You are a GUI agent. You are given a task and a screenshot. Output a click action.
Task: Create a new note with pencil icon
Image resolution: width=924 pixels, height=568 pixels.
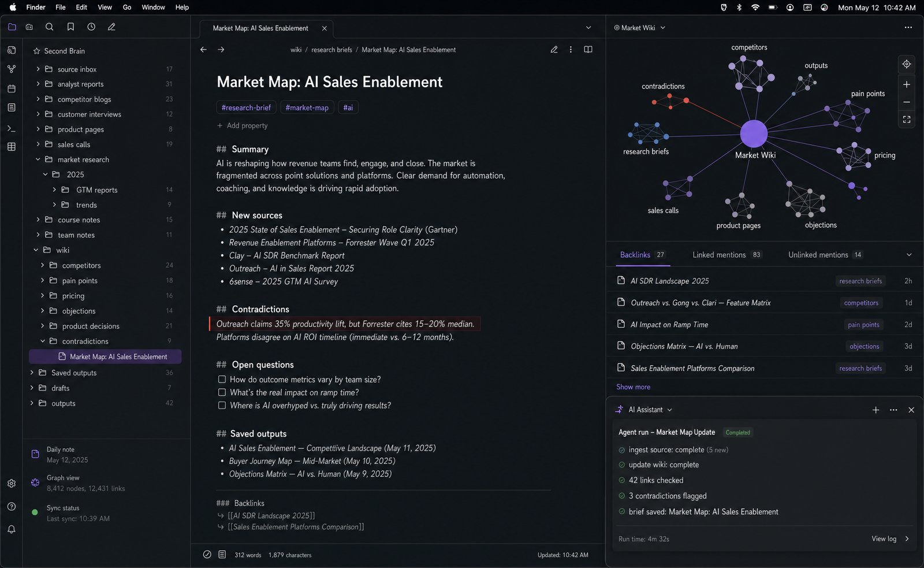coord(111,27)
